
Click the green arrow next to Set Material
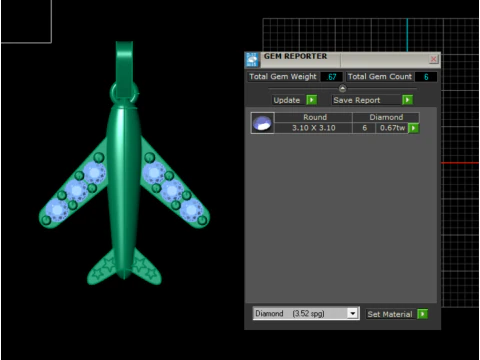coord(422,314)
